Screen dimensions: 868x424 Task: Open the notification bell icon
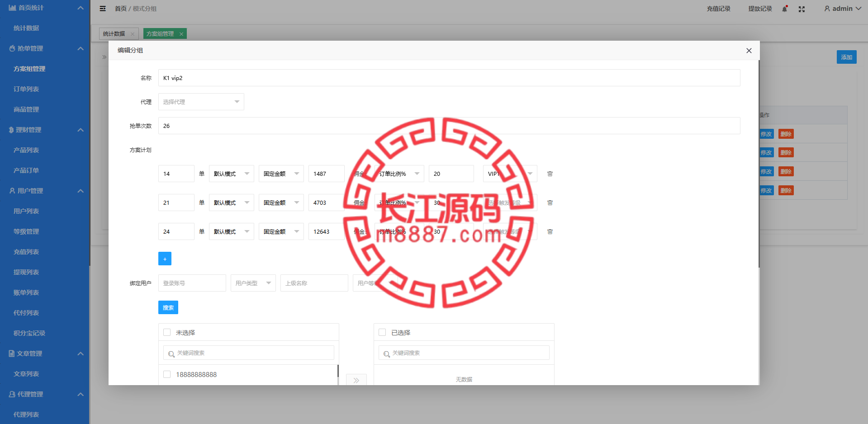(785, 9)
